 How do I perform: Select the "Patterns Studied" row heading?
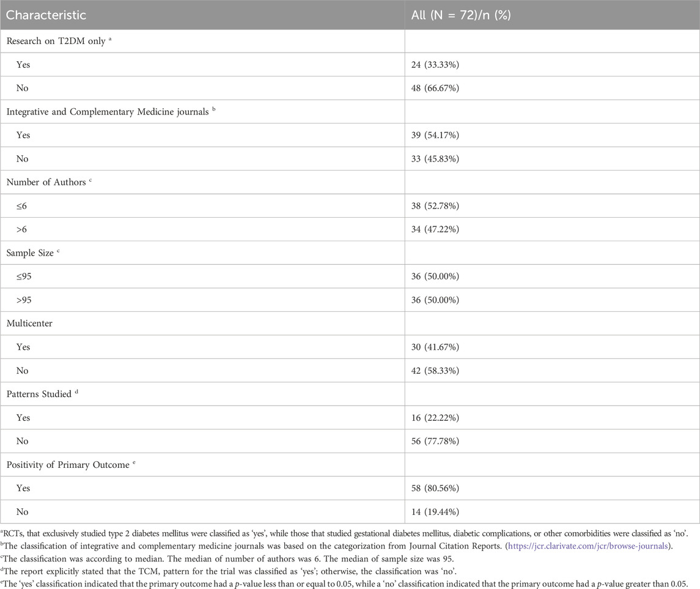pos(42,394)
